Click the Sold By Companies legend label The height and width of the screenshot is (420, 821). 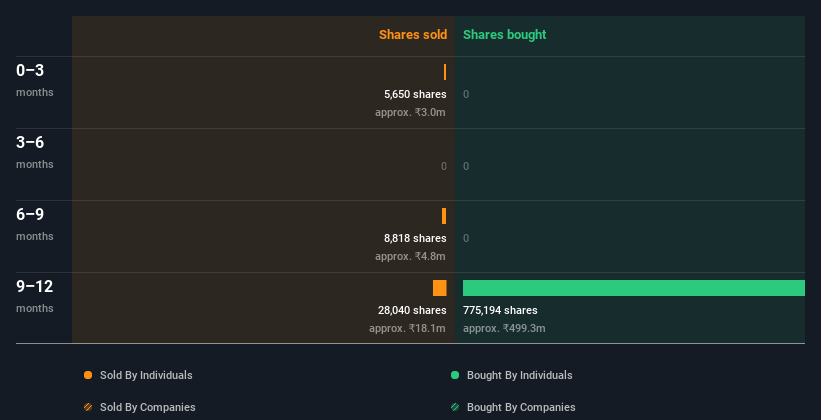(x=148, y=407)
